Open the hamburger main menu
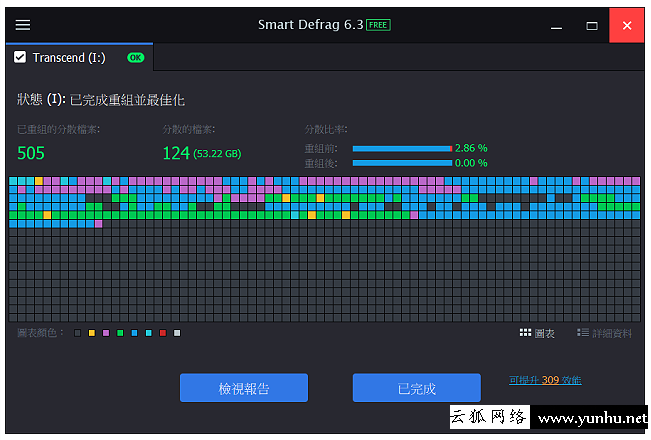 click(23, 25)
